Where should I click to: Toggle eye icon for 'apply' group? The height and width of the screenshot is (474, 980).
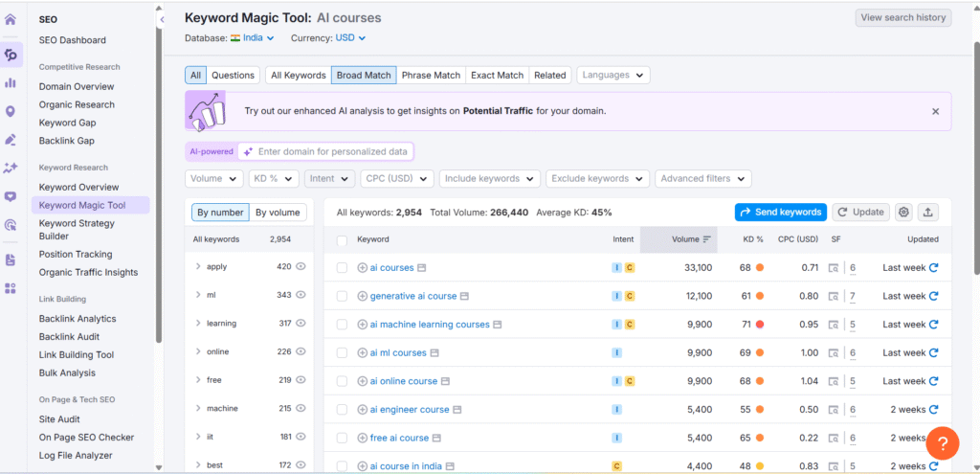[x=301, y=266]
